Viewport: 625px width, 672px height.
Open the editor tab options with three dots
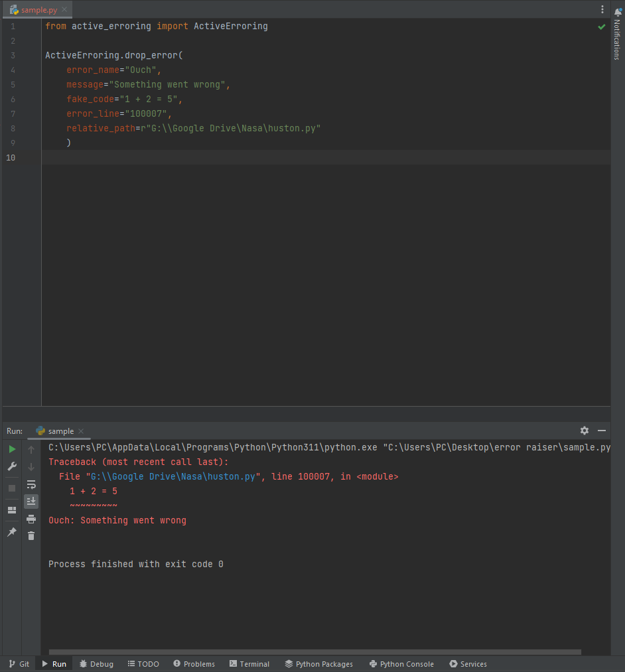tap(602, 9)
